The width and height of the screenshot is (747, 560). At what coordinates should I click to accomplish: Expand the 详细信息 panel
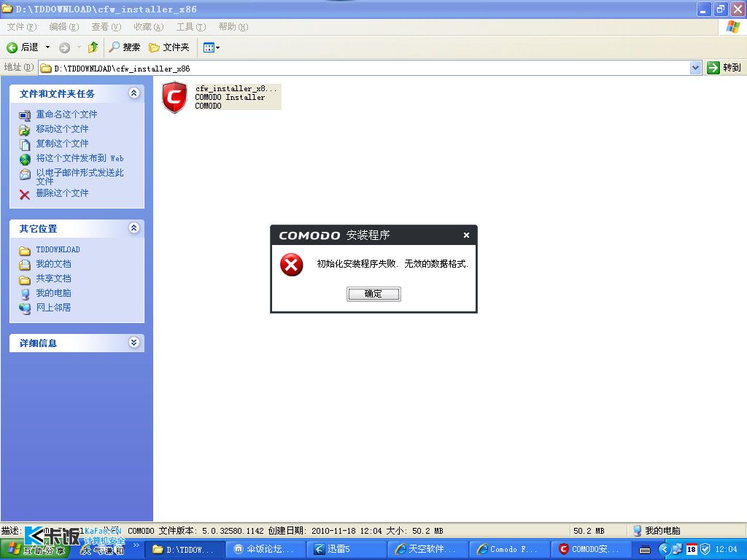[133, 343]
